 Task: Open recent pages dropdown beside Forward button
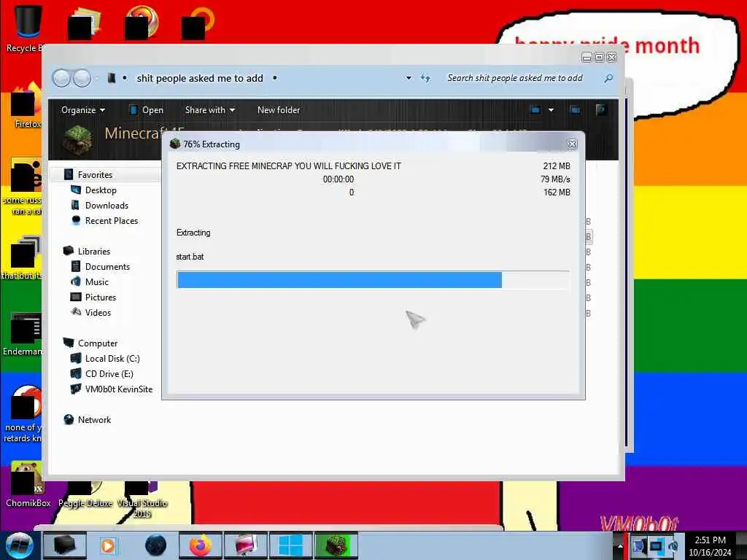(96, 78)
